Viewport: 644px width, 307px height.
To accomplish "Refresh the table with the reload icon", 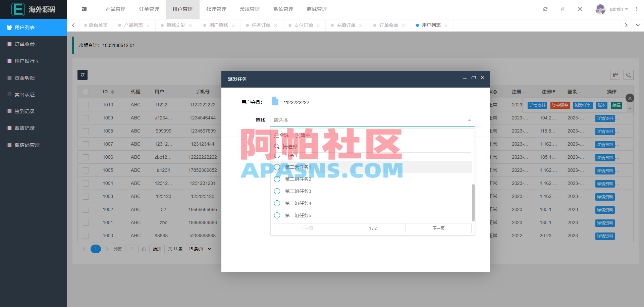I will pos(83,75).
